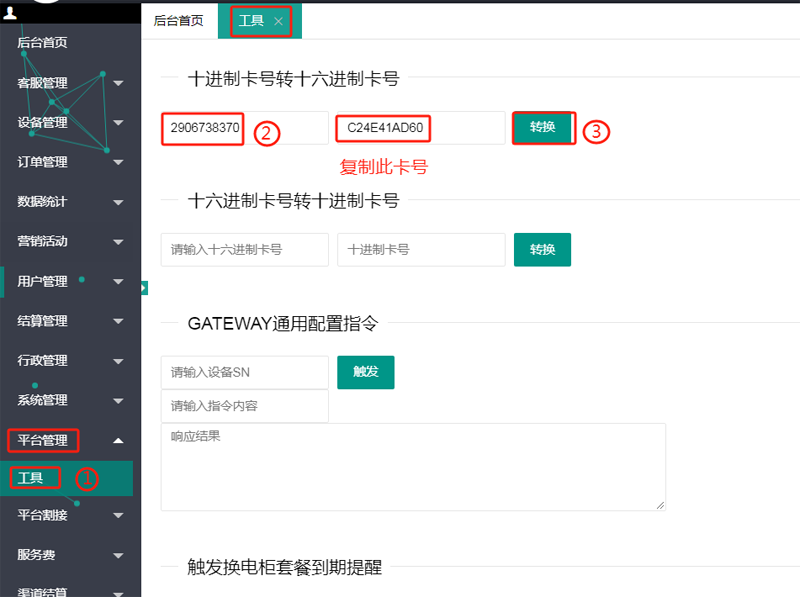Image resolution: width=800 pixels, height=597 pixels.
Task: Click the 平台管理 sidebar menu
Action: tap(42, 440)
